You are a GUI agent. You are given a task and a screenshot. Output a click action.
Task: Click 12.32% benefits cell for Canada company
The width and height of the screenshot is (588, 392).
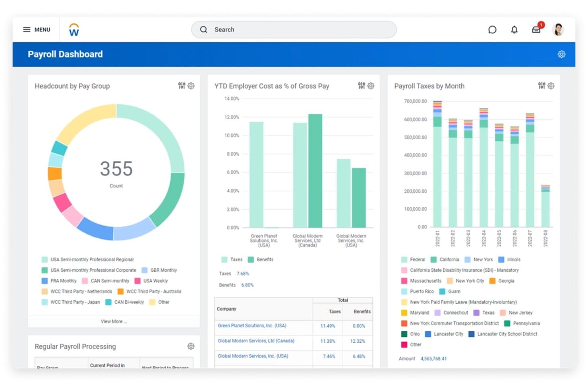[x=358, y=341]
